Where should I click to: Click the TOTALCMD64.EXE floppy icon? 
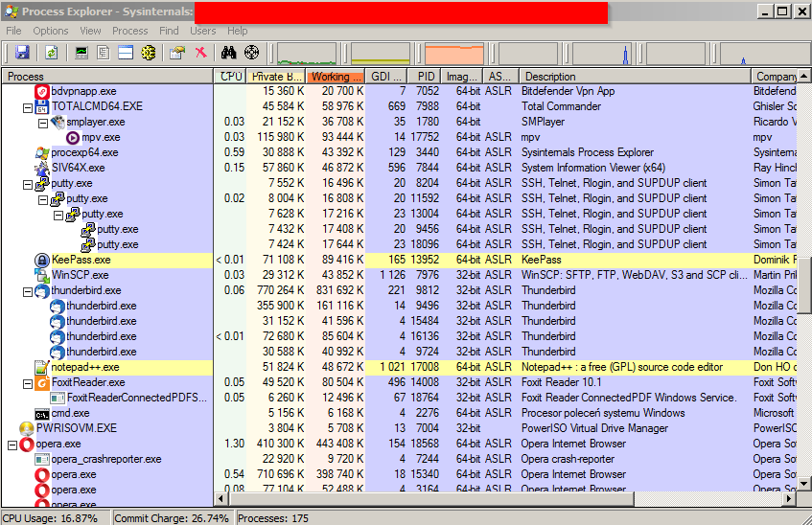pyautogui.click(x=42, y=107)
